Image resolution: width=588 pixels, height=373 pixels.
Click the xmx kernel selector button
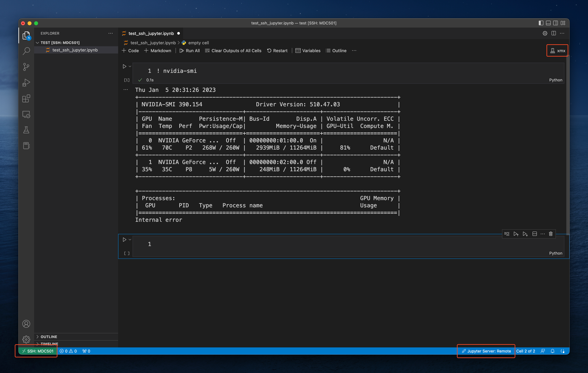coord(557,51)
